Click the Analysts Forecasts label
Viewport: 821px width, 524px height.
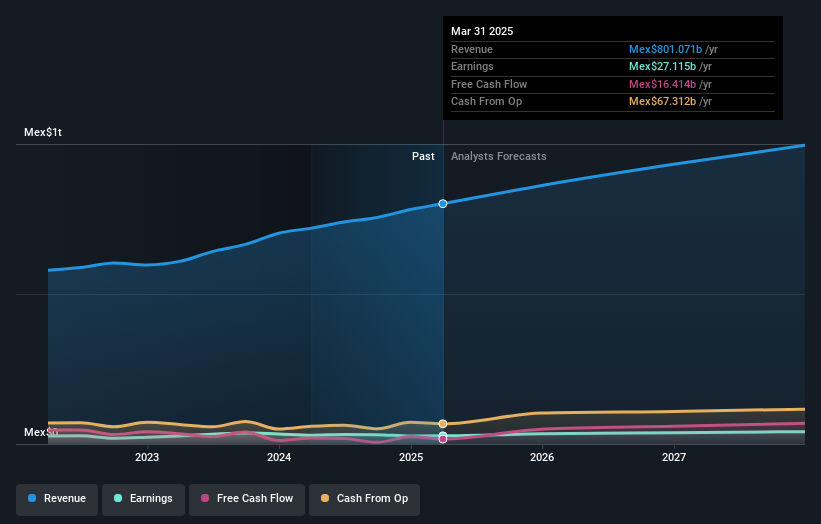498,156
